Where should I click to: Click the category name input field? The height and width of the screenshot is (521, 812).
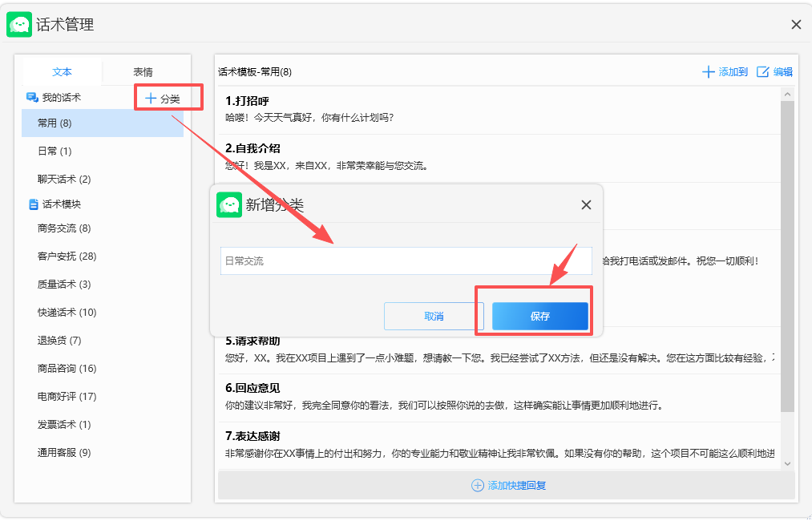coord(406,261)
